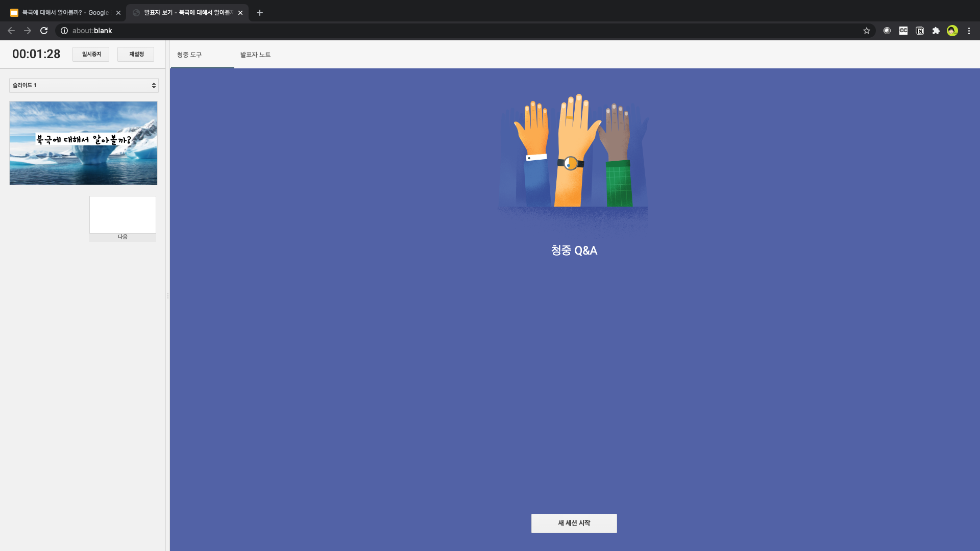This screenshot has height=551, width=980.
Task: Open the Chrome three-dot menu
Action: click(968, 31)
